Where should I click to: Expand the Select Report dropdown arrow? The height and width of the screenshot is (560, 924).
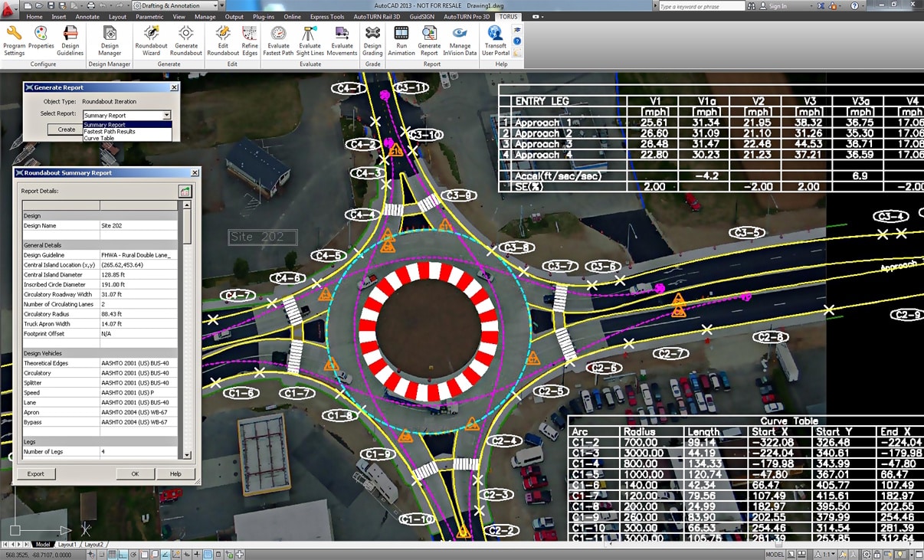(166, 116)
